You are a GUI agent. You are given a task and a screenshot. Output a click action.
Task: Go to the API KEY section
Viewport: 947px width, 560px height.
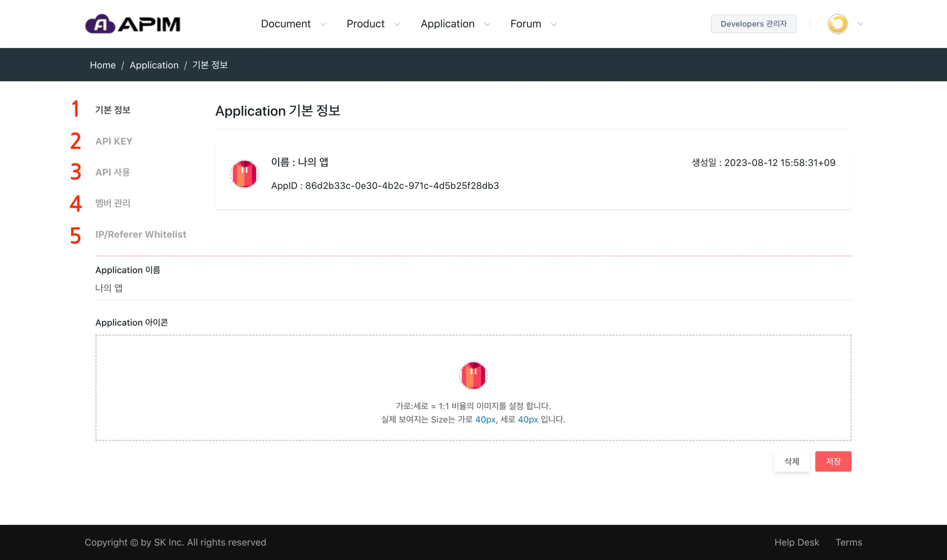(114, 141)
